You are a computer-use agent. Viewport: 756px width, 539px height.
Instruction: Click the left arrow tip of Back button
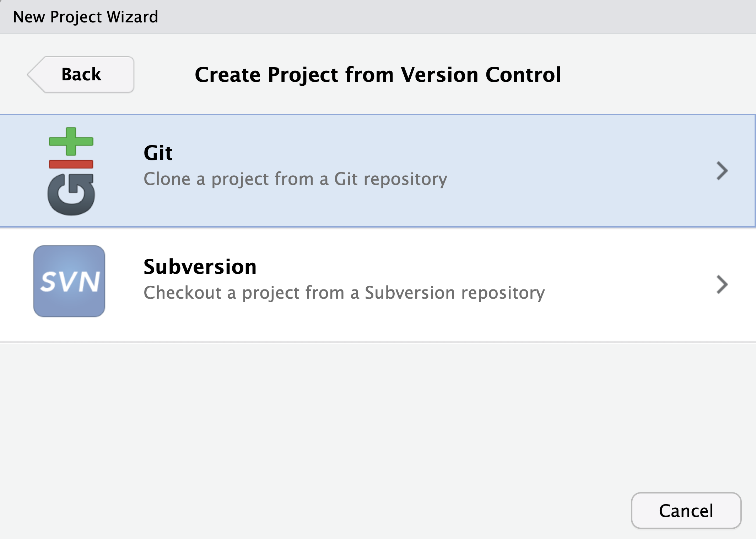pyautogui.click(x=32, y=75)
